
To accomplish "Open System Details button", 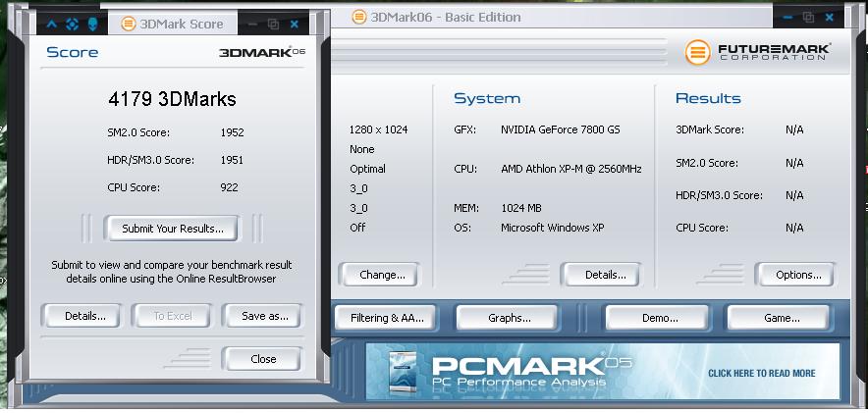I will tap(602, 275).
